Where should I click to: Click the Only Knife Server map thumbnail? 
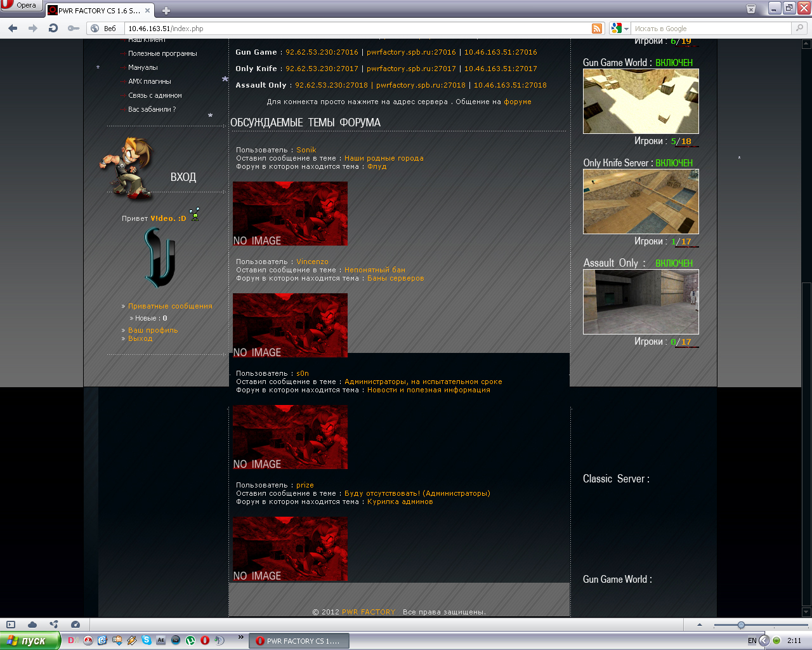(641, 202)
